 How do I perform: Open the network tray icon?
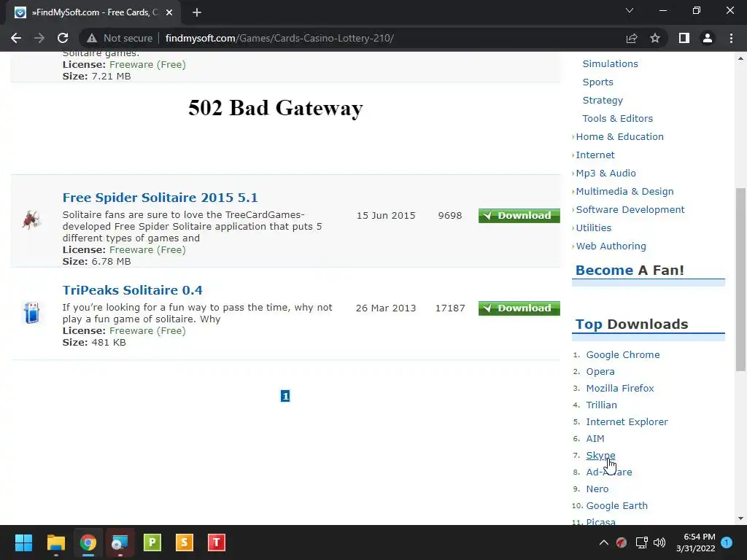coord(642,542)
